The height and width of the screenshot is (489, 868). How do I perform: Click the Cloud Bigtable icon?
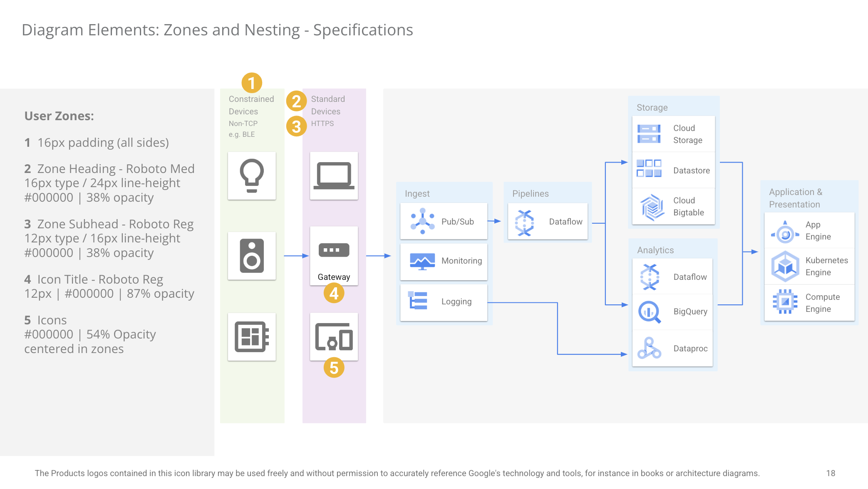click(x=652, y=207)
